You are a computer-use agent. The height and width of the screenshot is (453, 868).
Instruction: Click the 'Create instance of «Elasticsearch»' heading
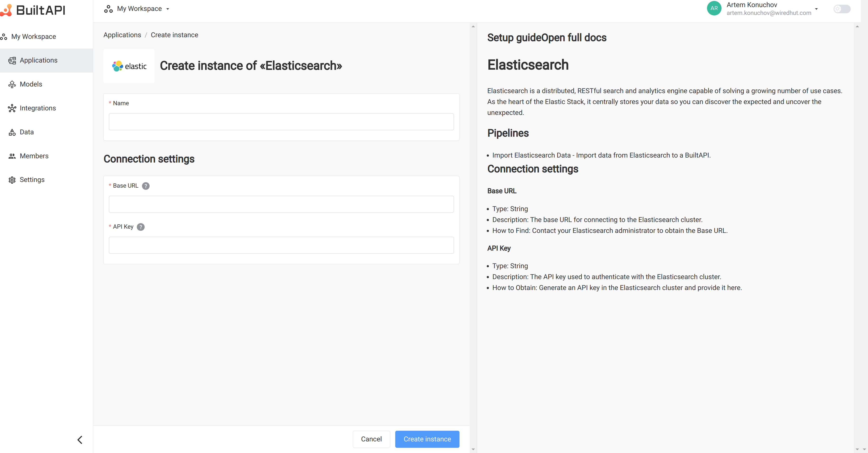tap(251, 66)
